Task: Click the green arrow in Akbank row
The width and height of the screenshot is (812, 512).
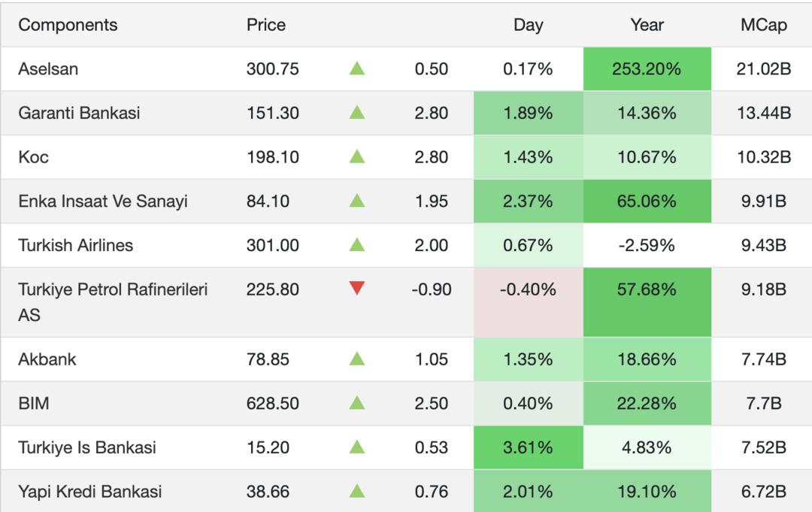Action: (356, 359)
